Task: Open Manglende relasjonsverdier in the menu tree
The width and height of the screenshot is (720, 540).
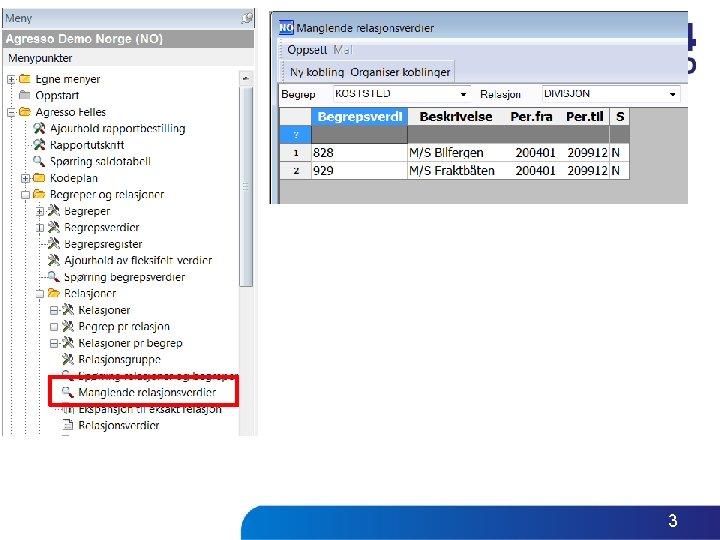Action: click(x=147, y=392)
